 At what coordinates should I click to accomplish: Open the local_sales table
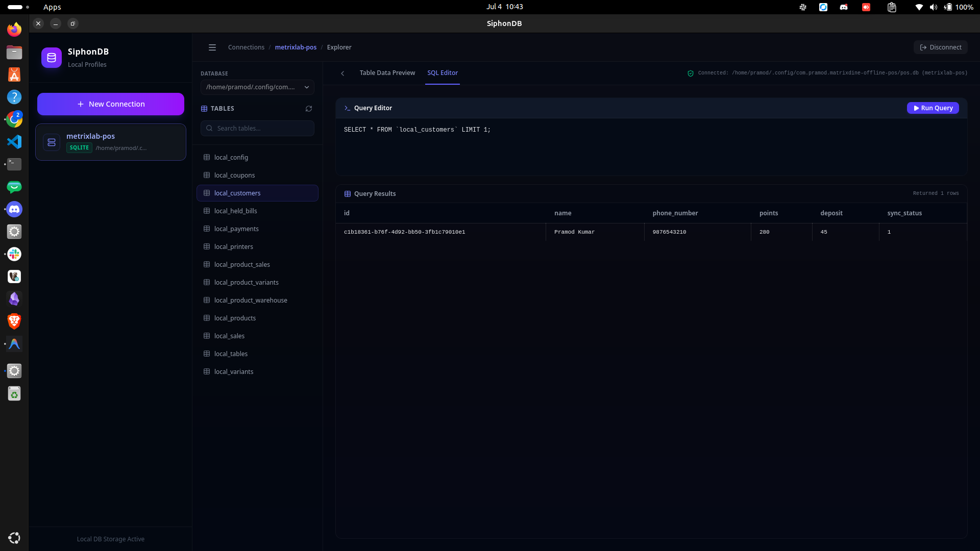click(257, 336)
